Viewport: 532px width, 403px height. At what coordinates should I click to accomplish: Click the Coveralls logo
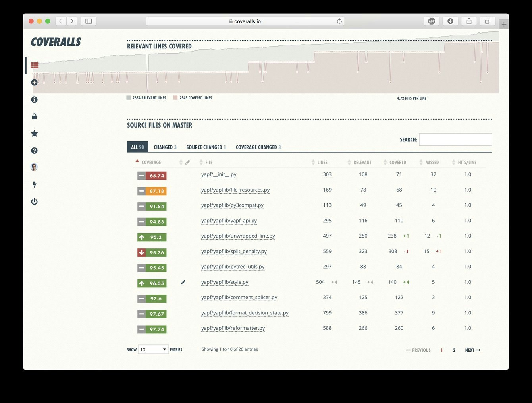pyautogui.click(x=56, y=42)
